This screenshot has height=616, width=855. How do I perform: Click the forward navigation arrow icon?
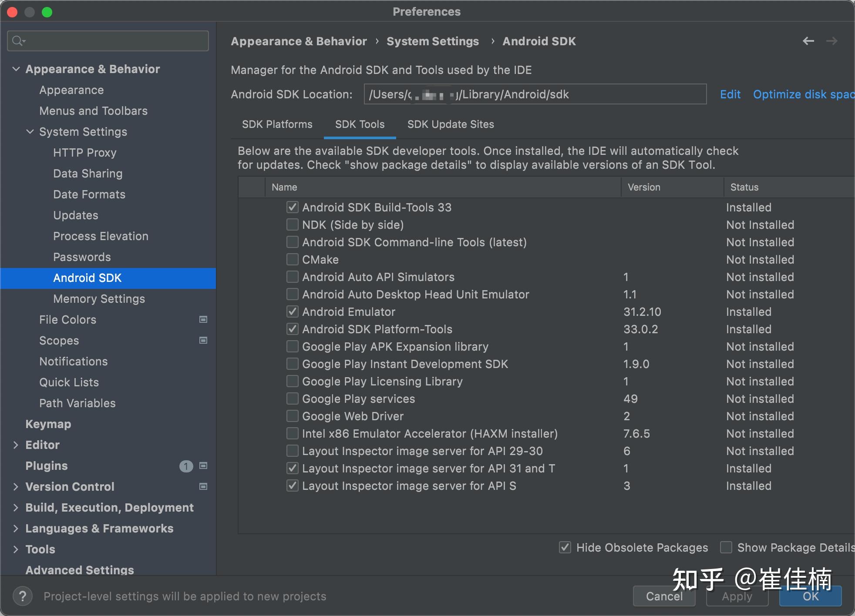(x=831, y=41)
